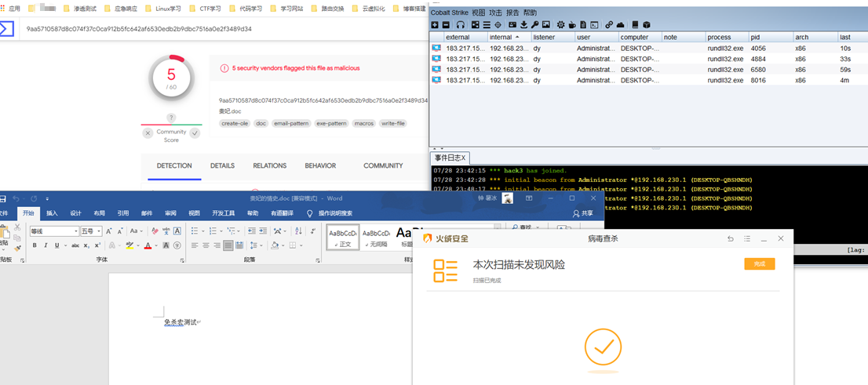This screenshot has height=385, width=868.
Task: Grow font size in Word
Action: [109, 231]
